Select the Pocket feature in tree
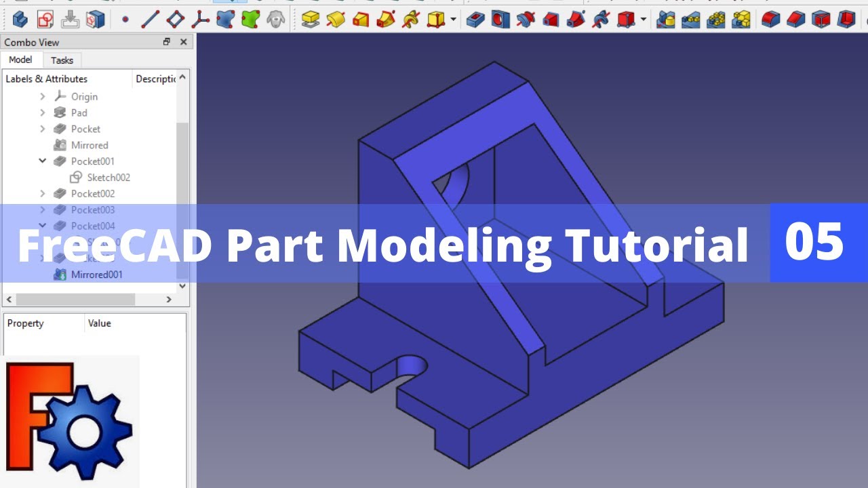 point(85,129)
